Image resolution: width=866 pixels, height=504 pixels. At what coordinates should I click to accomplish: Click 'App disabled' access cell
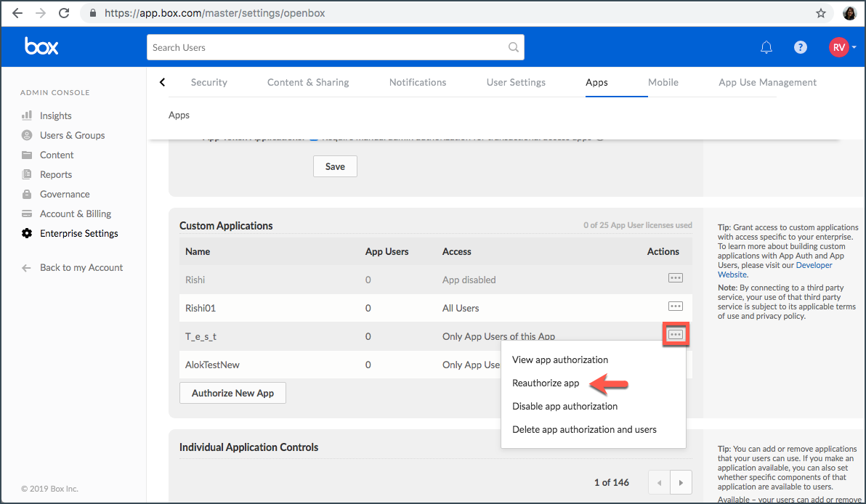(469, 280)
